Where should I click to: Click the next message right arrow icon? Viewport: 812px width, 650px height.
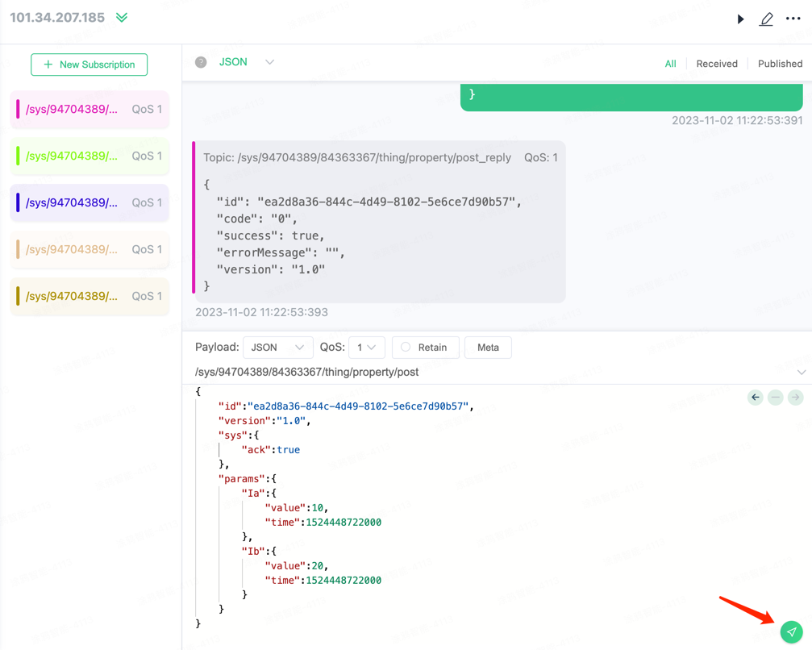click(795, 398)
